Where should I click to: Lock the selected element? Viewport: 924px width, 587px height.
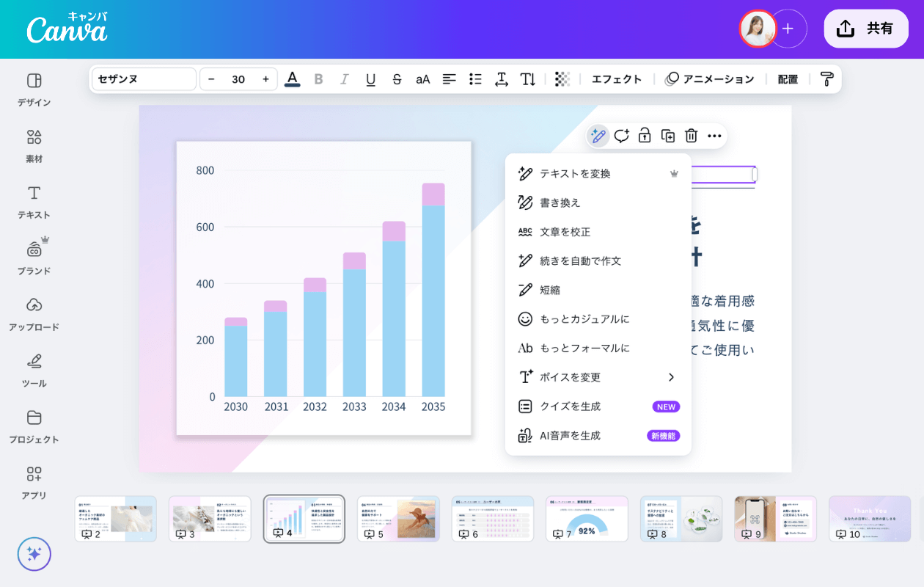[645, 136]
